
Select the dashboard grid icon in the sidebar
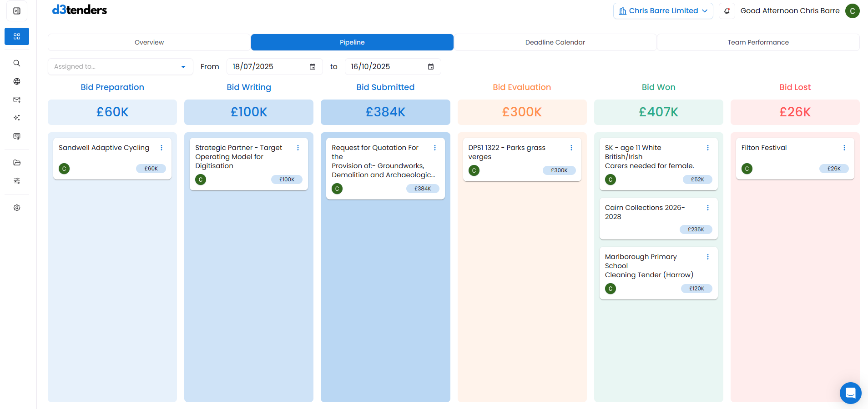17,36
